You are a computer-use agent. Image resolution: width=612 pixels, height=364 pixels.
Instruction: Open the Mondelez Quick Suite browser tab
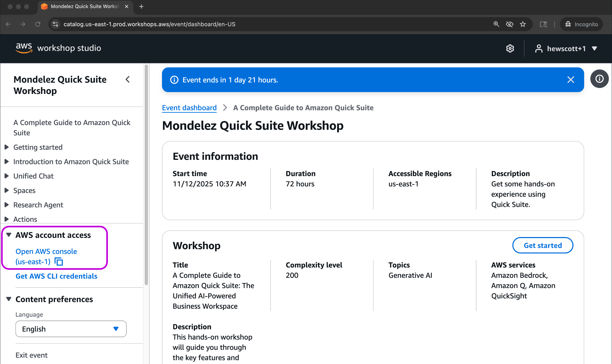click(x=84, y=6)
